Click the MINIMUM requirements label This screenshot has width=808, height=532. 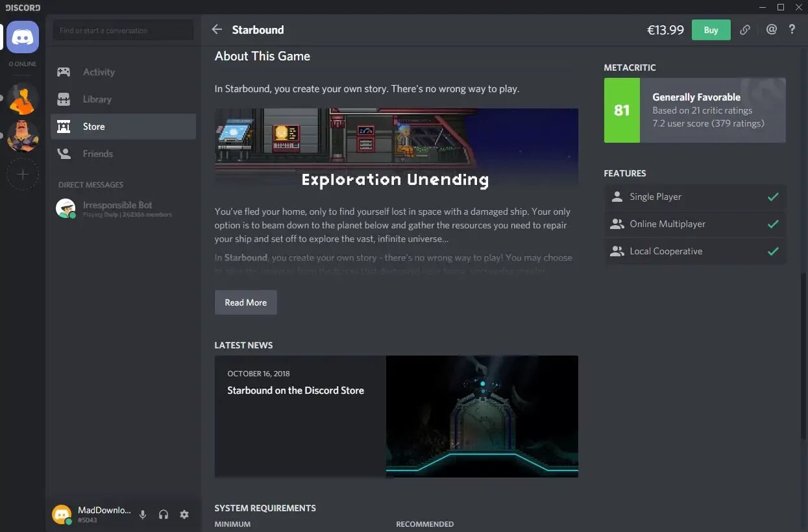pos(232,524)
